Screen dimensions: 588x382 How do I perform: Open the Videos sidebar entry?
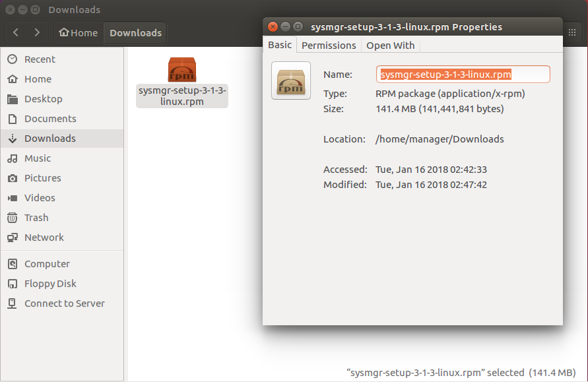click(62, 198)
